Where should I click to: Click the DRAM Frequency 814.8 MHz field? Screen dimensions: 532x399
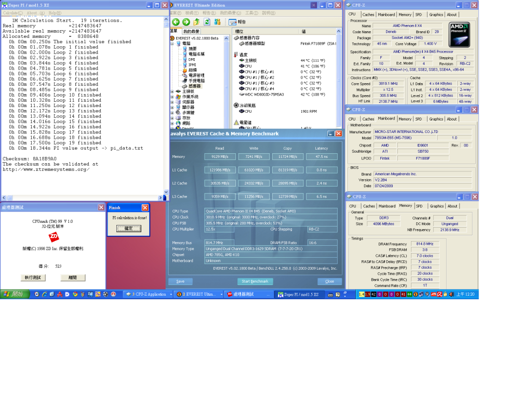[x=425, y=244]
